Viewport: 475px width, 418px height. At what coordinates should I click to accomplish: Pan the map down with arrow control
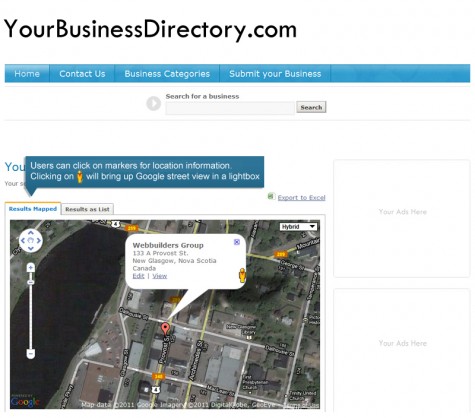click(31, 248)
